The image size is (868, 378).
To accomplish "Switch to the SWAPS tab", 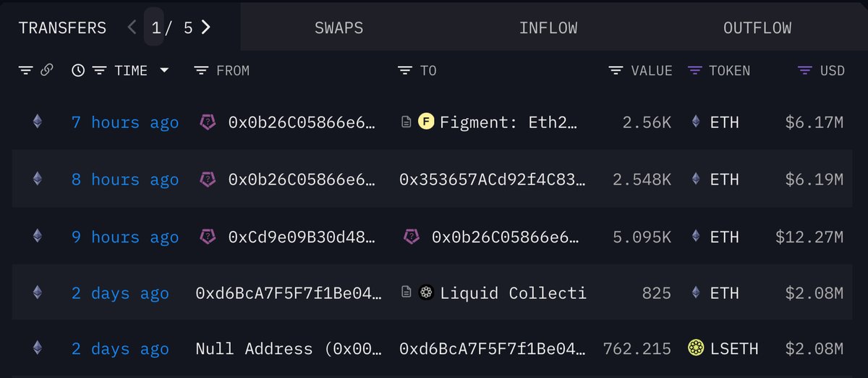I will point(339,28).
